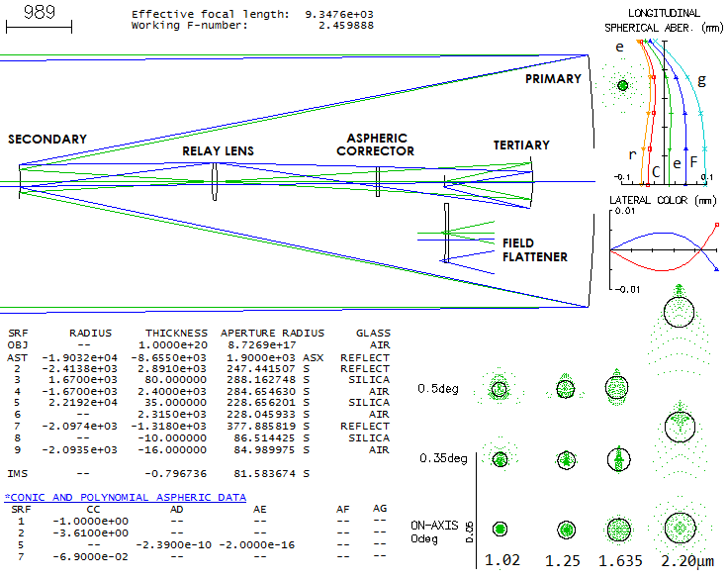Click the r curve label in aberration plot
Screen dimensions: 728x580
[632, 155]
